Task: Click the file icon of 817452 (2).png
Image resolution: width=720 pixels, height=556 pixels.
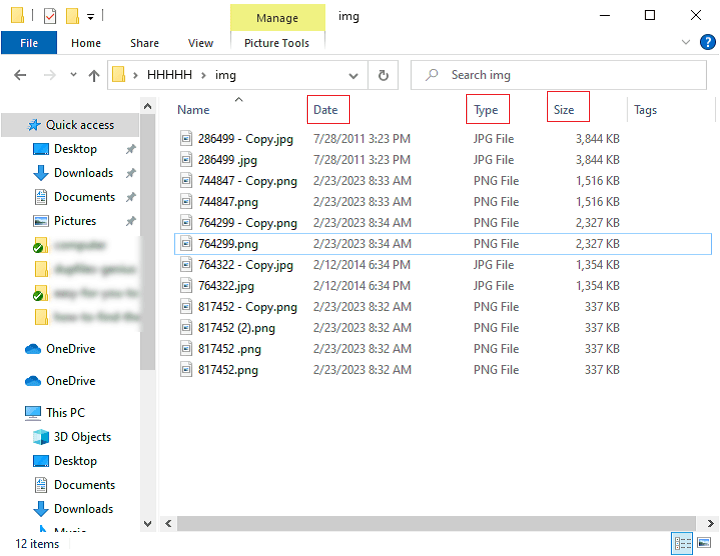Action: click(x=186, y=327)
